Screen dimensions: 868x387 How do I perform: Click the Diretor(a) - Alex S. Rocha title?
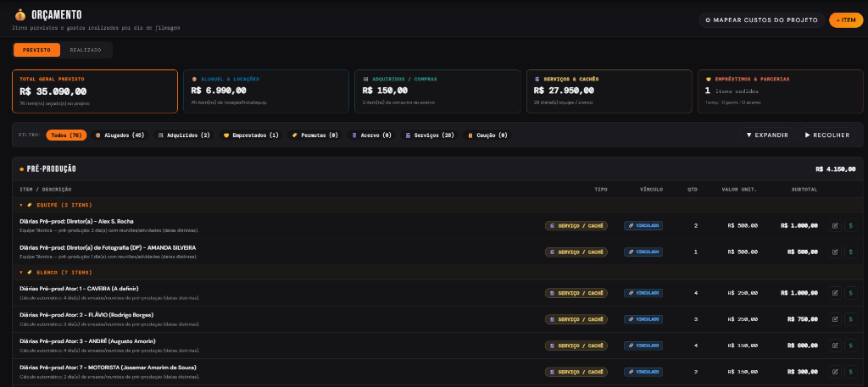click(x=76, y=221)
